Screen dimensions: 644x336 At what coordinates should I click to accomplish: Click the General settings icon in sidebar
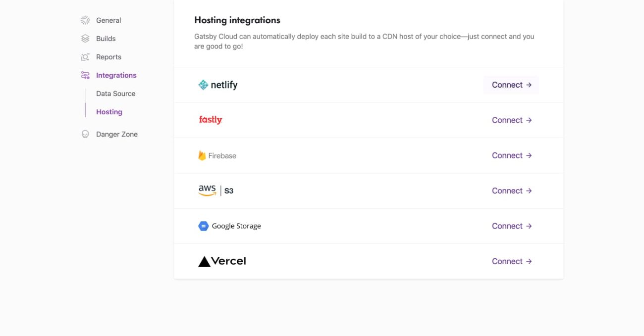point(85,20)
